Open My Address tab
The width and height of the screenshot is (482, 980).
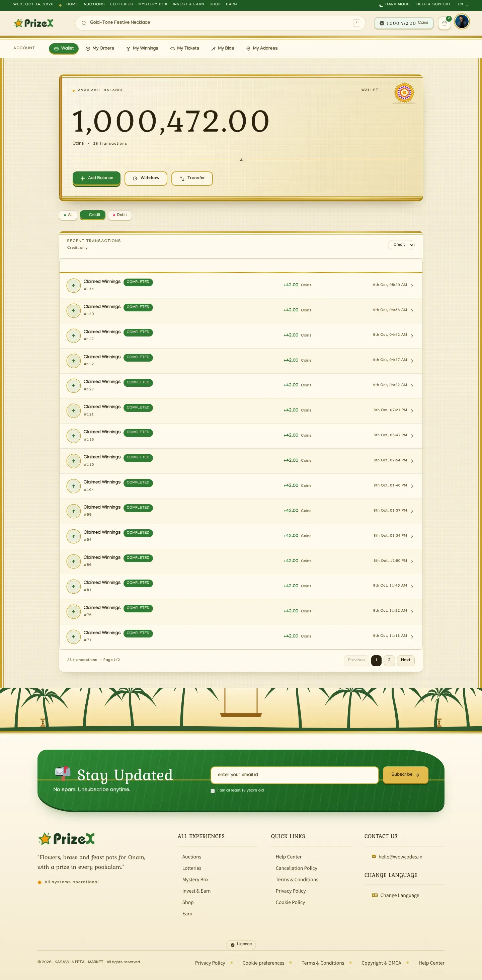[x=262, y=48]
